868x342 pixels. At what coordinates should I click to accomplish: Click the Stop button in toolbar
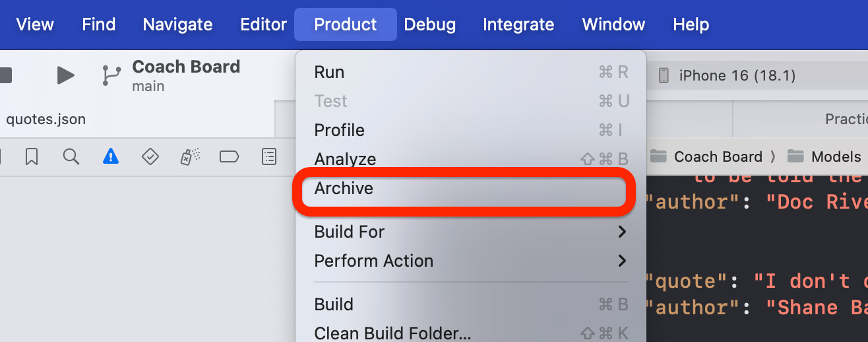point(5,75)
